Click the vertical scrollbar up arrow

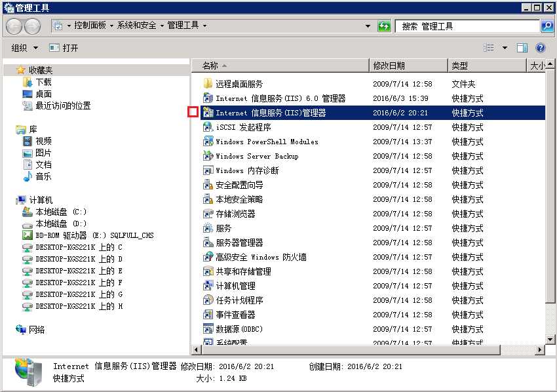[550, 64]
